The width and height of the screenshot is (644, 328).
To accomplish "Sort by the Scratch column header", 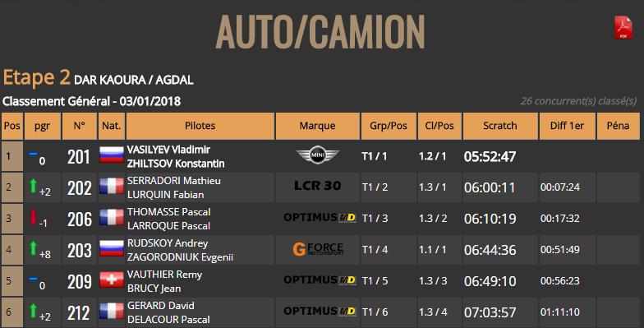I will coord(499,126).
